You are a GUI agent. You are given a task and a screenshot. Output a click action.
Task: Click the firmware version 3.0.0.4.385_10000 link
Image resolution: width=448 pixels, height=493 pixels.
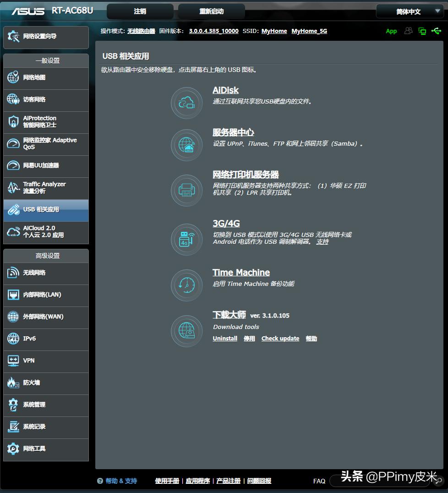coord(213,31)
